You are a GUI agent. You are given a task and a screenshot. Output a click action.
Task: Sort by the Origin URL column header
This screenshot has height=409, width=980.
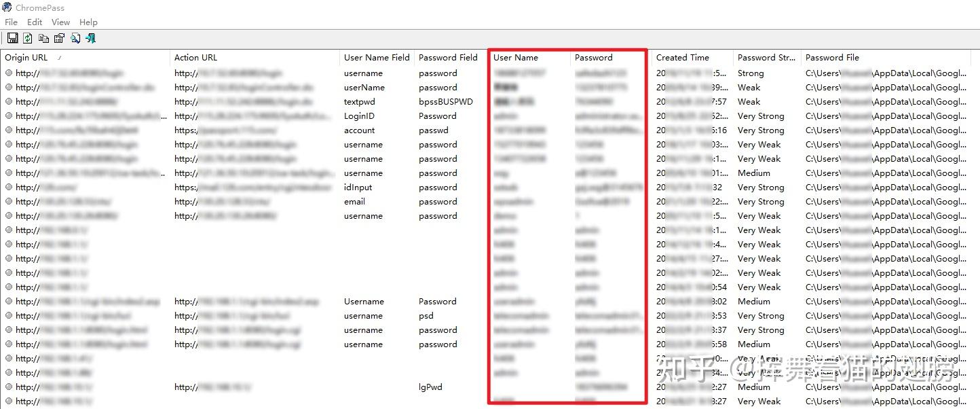pos(85,58)
